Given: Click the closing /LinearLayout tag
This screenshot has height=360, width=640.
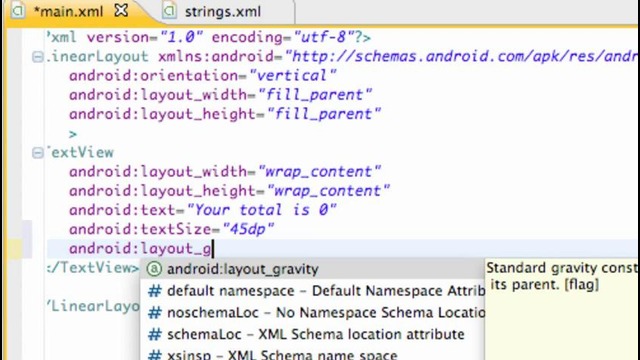Looking at the screenshot, I should pyautogui.click(x=94, y=307).
